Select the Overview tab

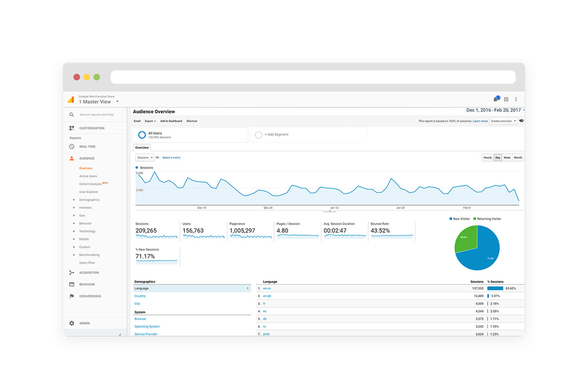pos(142,147)
